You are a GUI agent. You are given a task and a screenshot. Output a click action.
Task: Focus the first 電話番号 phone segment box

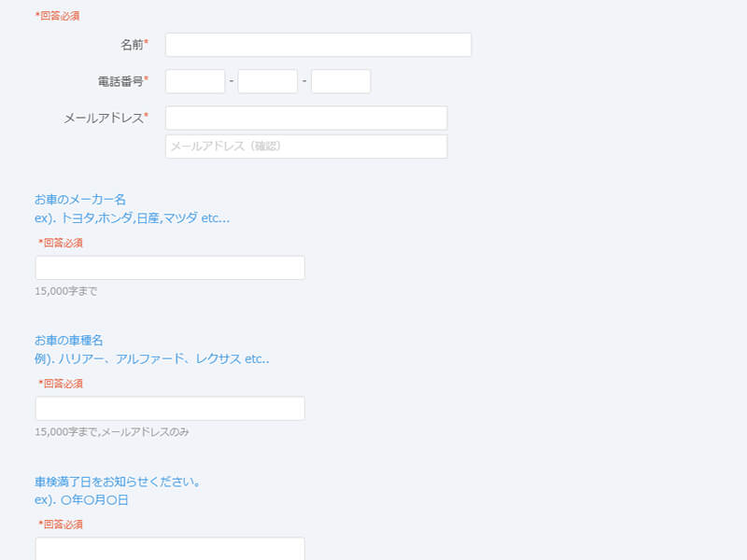(195, 81)
